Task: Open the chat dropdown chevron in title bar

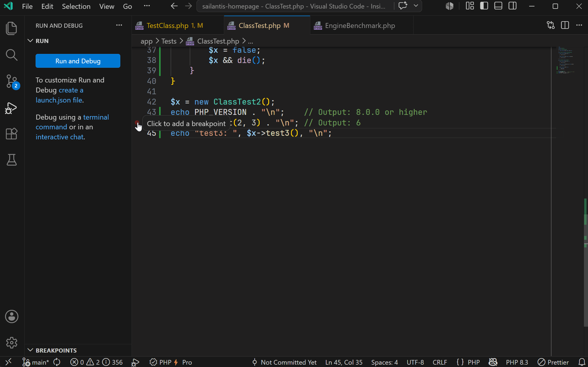Action: point(416,6)
